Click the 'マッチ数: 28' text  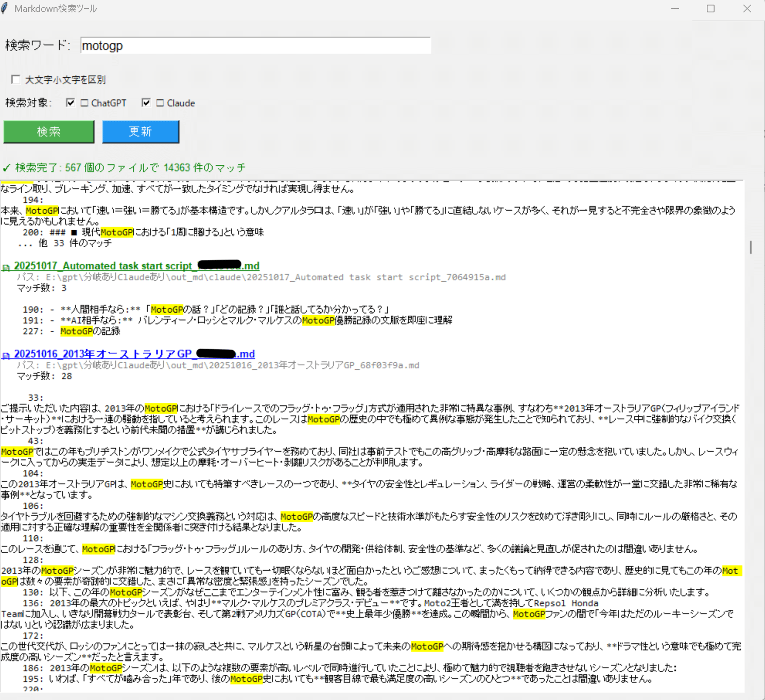click(x=44, y=376)
